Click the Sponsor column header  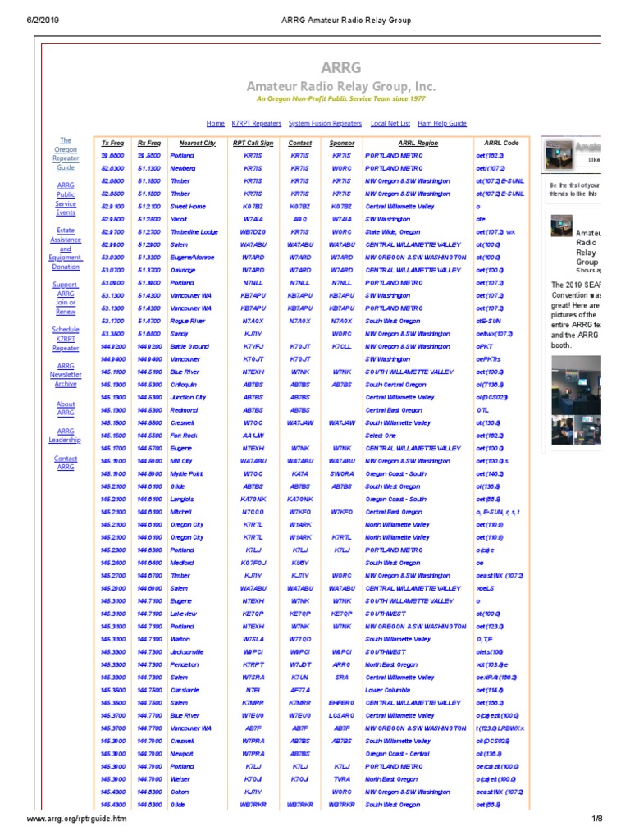pos(342,143)
